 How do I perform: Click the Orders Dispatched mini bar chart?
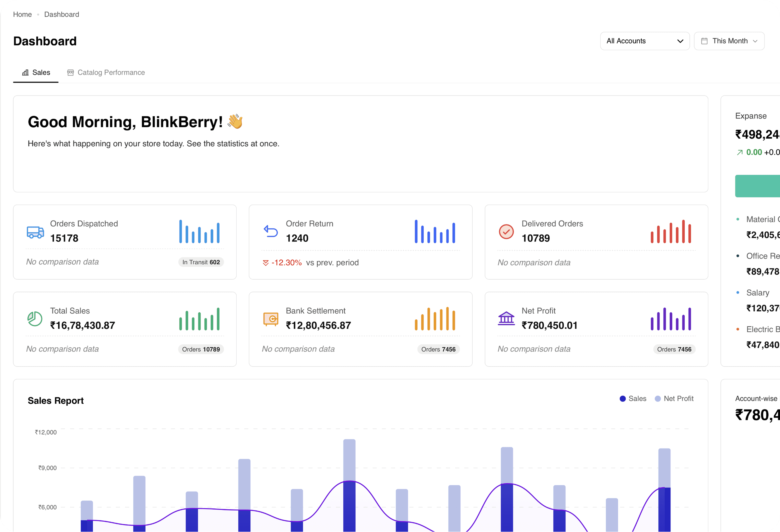[199, 231]
